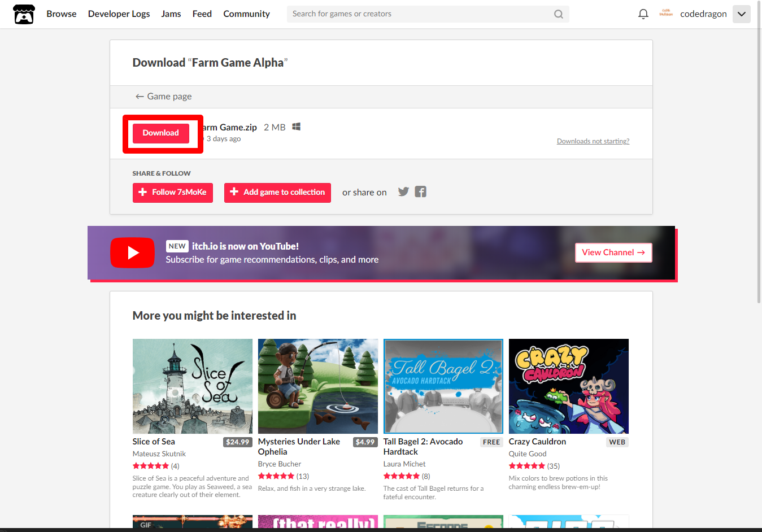762x532 pixels.
Task: Click the GIF-labeled game thumbnail
Action: 193,522
